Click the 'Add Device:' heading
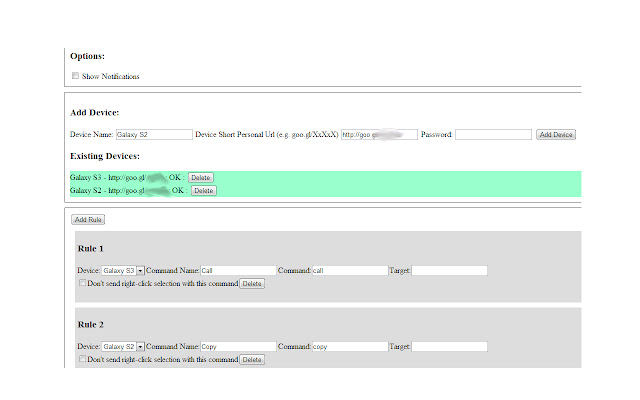Screen dimensions: 640x400 coord(95,113)
